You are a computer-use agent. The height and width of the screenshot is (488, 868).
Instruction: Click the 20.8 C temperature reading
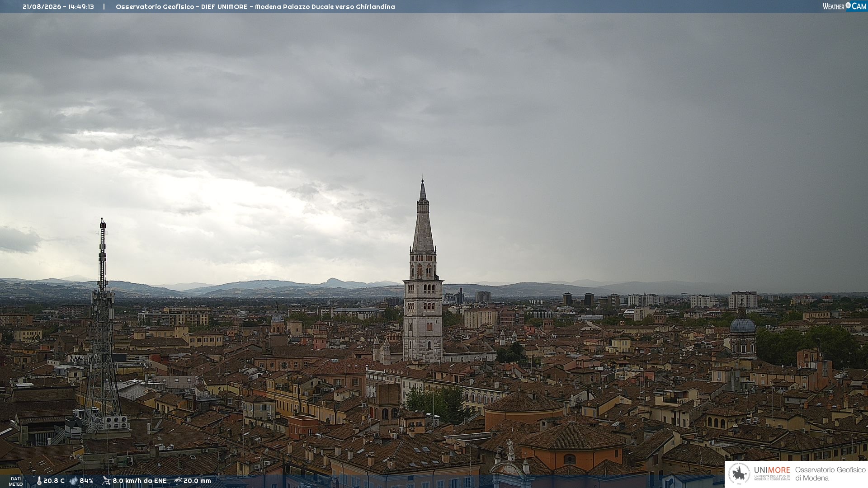point(54,481)
